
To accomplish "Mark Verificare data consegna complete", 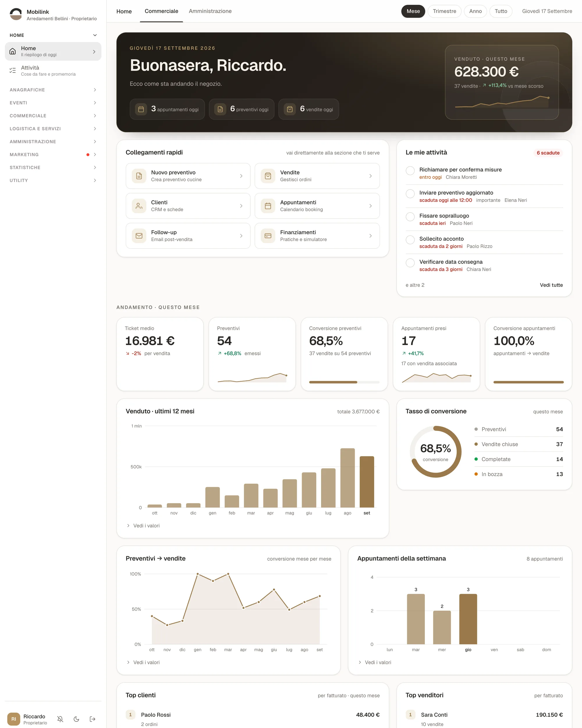I will [x=410, y=263].
